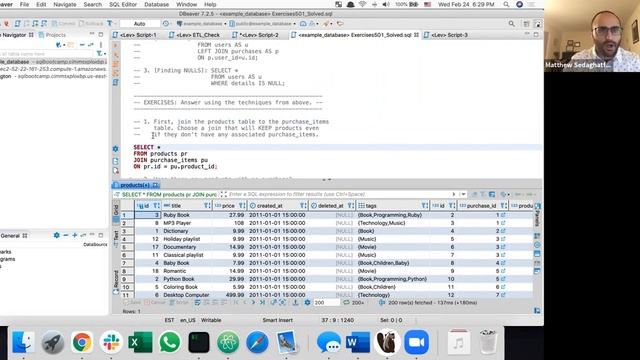This screenshot has width=640, height=360.
Task: Click the 200+ row count refresh
Action: (x=353, y=303)
